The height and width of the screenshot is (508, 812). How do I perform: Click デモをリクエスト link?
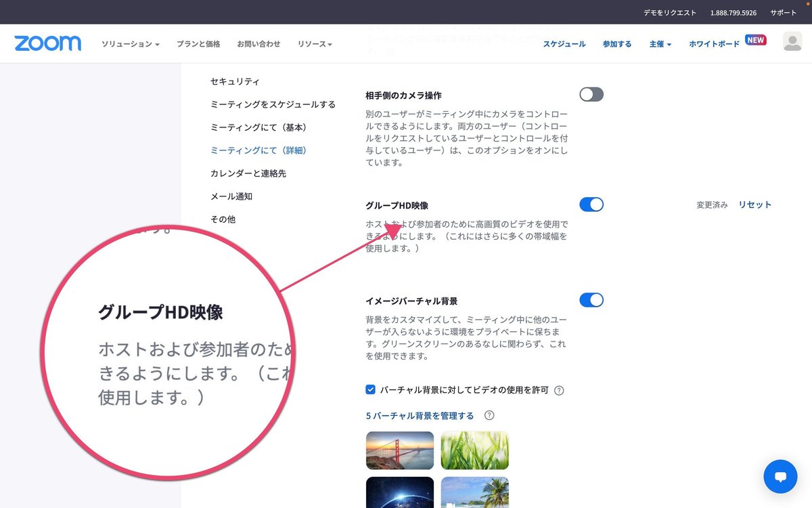click(x=669, y=13)
